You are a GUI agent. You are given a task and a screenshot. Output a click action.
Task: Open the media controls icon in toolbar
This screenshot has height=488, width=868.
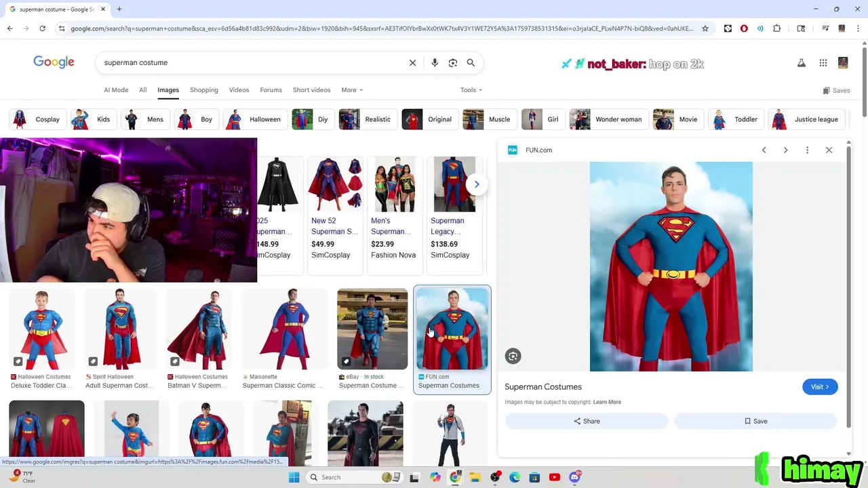(x=825, y=28)
